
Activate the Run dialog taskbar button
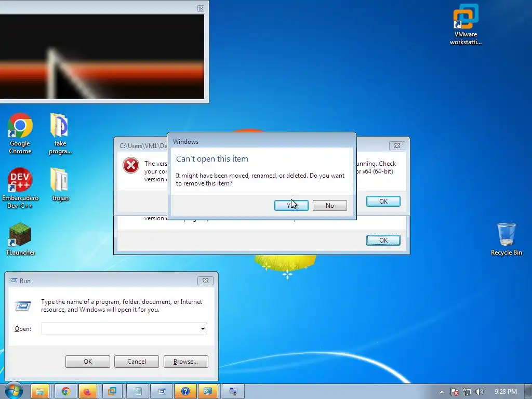click(162, 392)
